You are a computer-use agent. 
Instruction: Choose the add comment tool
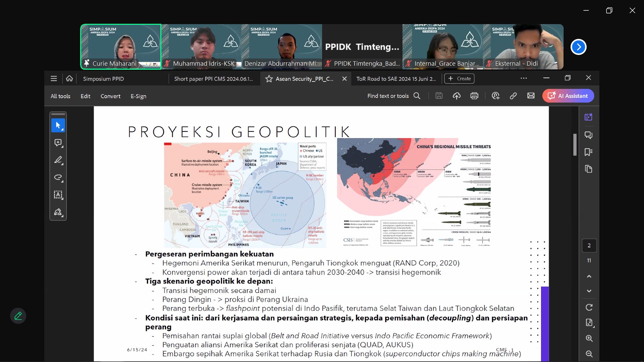pyautogui.click(x=58, y=143)
